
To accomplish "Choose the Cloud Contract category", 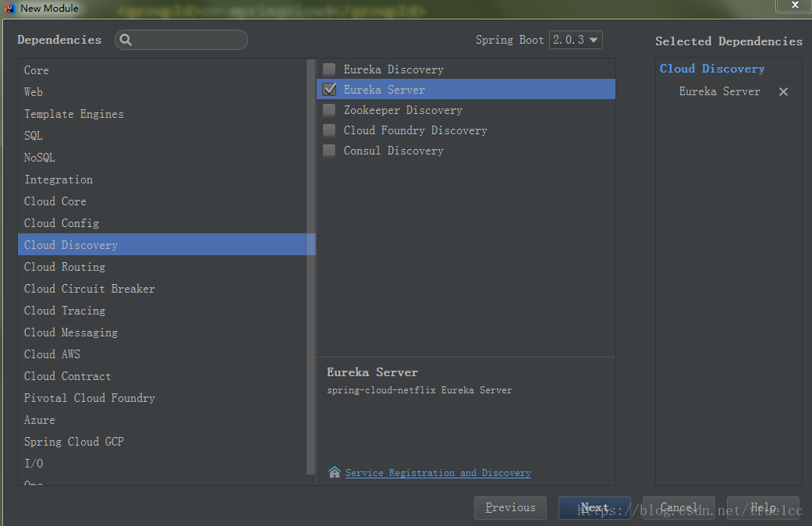I will pos(162,375).
